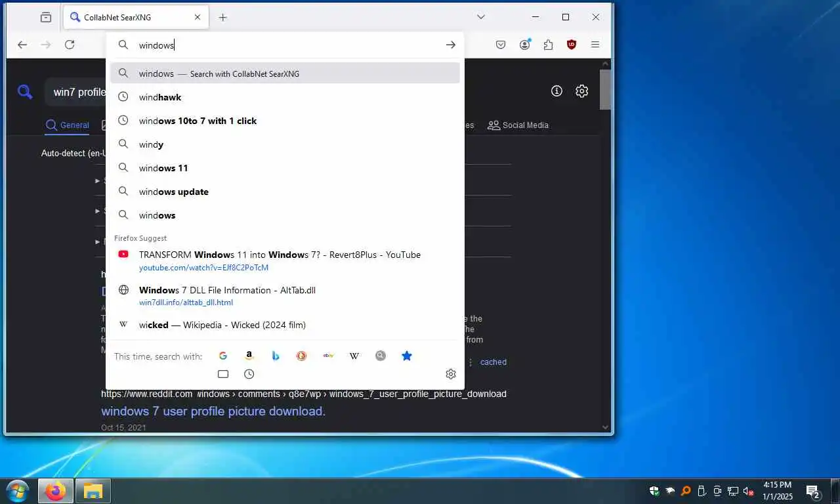Screen dimensions: 840x504
Task: Switch to the CollabNet SearXNG tab
Action: tap(136, 18)
